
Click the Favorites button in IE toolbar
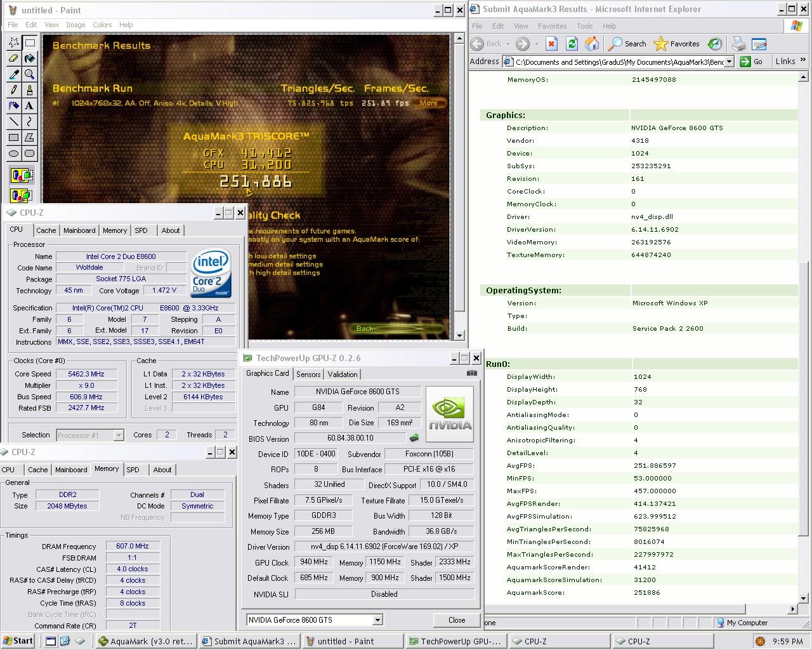click(677, 44)
